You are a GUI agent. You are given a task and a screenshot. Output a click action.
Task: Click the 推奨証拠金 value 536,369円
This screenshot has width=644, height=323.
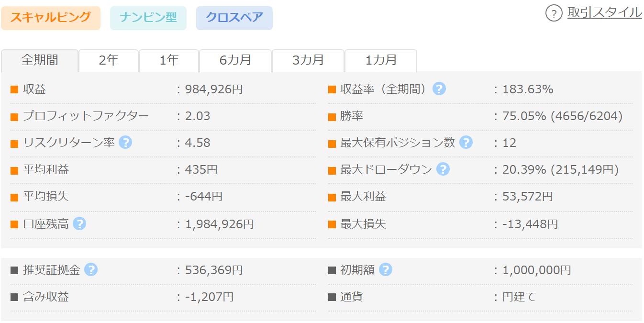pyautogui.click(x=214, y=270)
